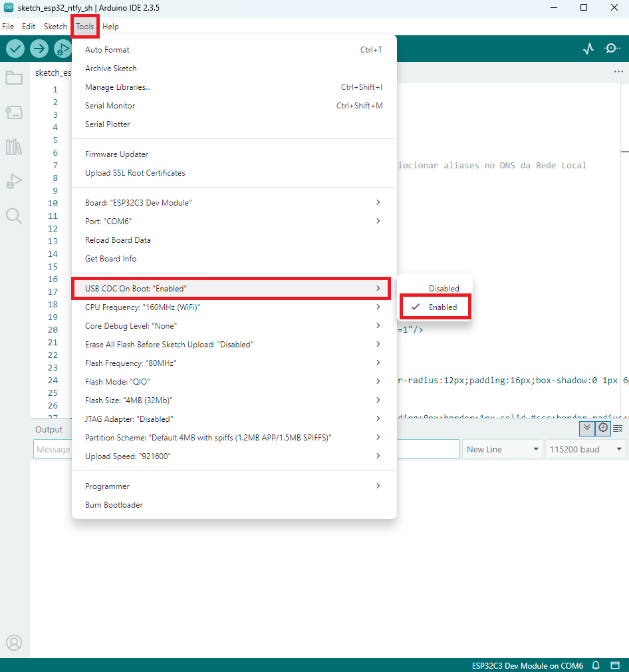
Task: Open Library Manager books icon
Action: [14, 147]
